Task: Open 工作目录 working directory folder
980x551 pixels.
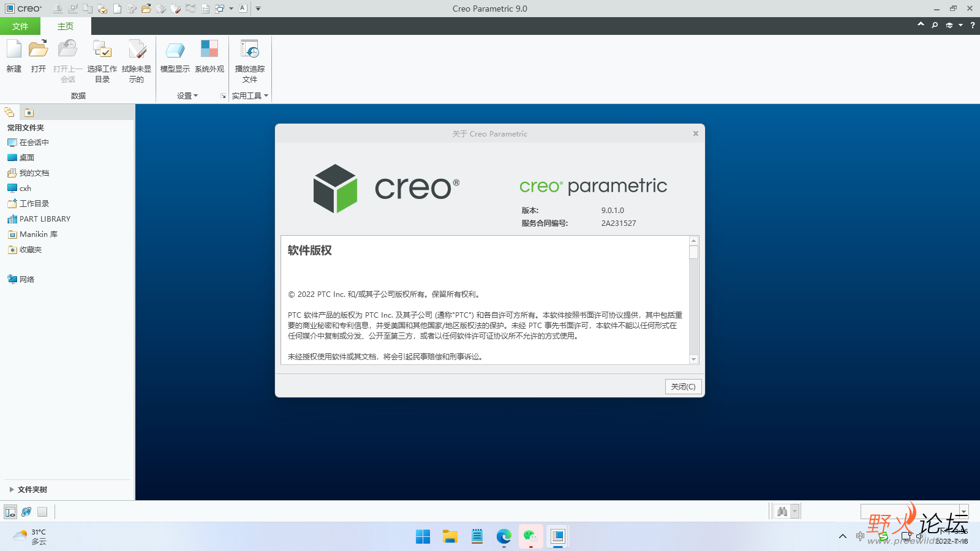Action: (28, 204)
